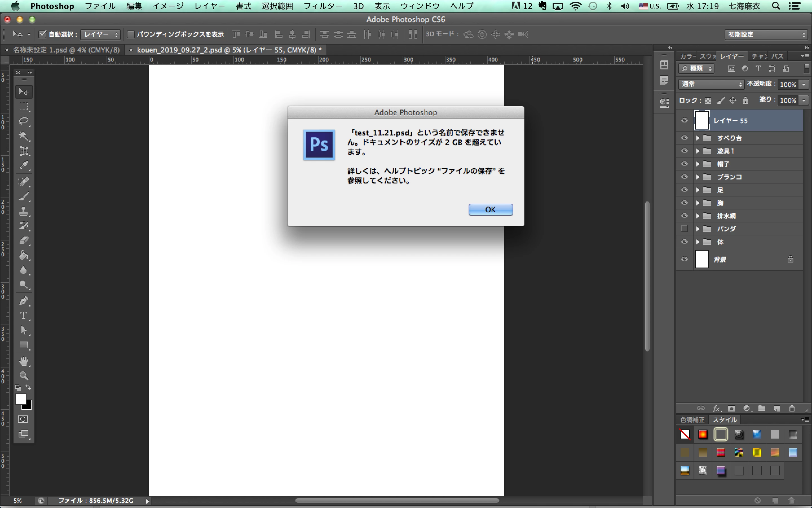Select the Eraser tool
The height and width of the screenshot is (508, 812).
coord(23,240)
